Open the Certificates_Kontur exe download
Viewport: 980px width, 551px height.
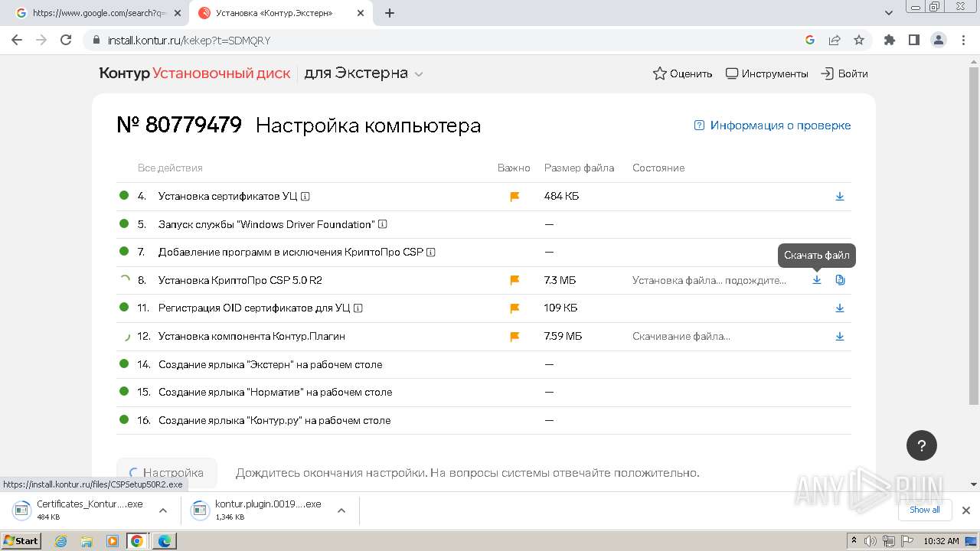click(80, 510)
